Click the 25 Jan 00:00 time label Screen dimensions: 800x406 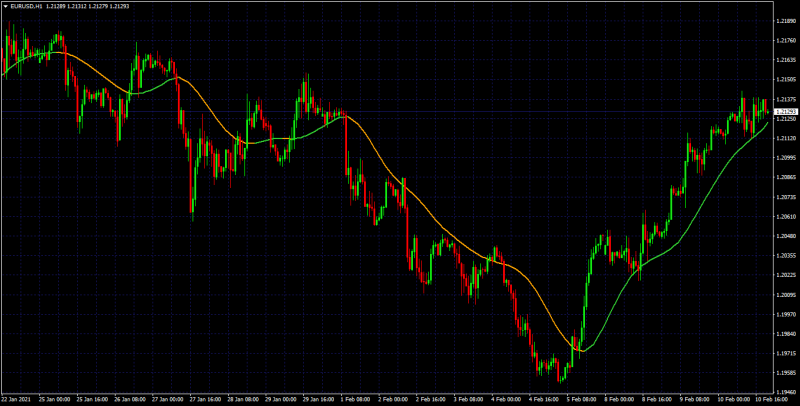[55, 399]
